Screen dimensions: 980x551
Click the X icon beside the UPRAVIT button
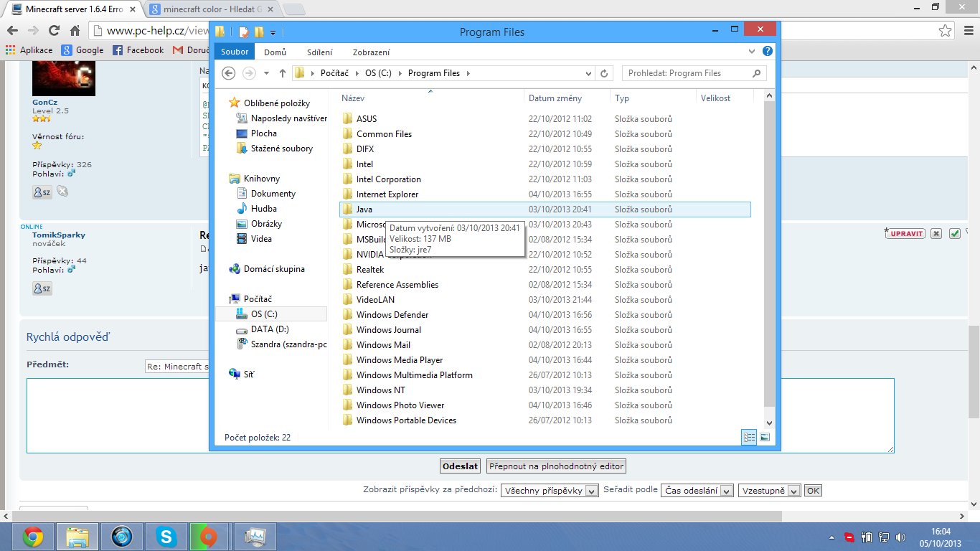[x=936, y=233]
